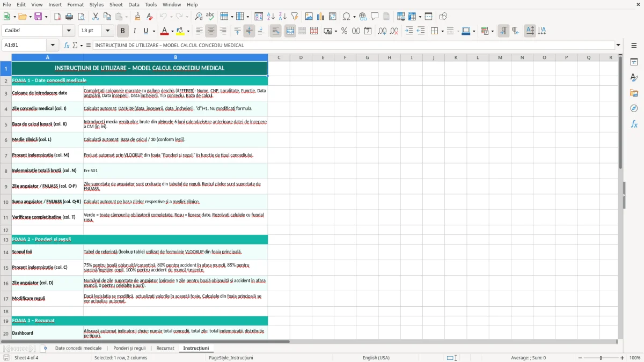Open the sidebar Gallery panel icon
Screen dimensions: 644x362
click(634, 93)
